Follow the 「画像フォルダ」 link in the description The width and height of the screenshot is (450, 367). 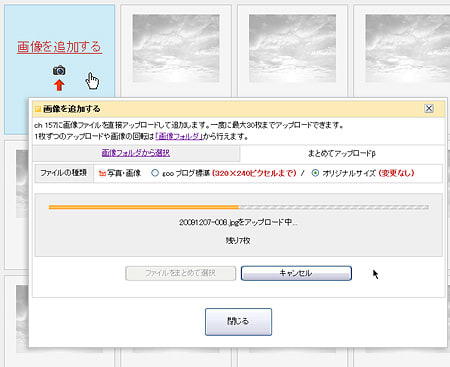(x=179, y=136)
